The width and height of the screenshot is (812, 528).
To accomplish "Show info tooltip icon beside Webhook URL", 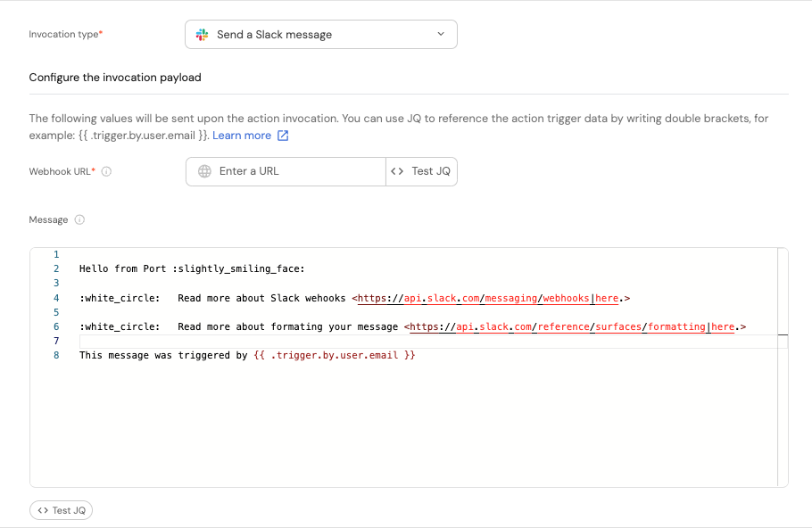I will [x=107, y=171].
